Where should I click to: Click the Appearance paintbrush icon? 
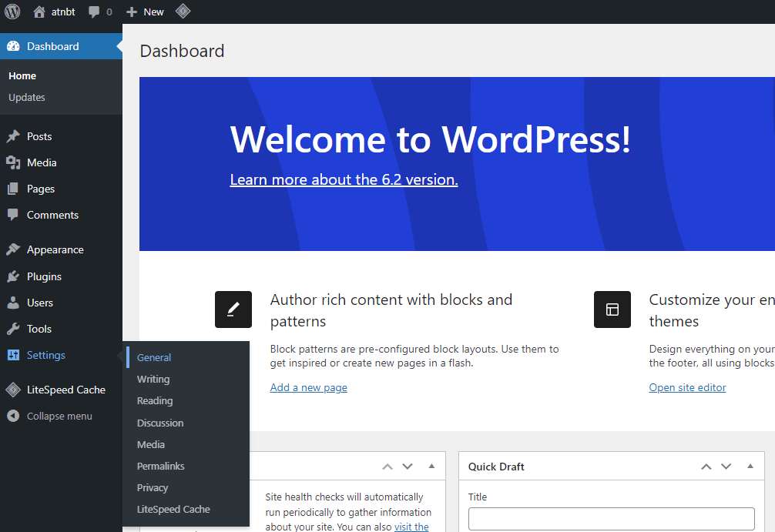coord(13,249)
